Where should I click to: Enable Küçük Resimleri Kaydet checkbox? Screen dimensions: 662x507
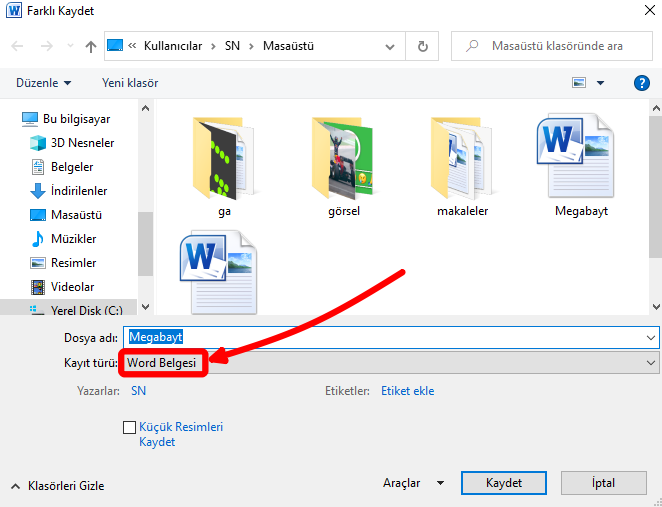tap(129, 428)
